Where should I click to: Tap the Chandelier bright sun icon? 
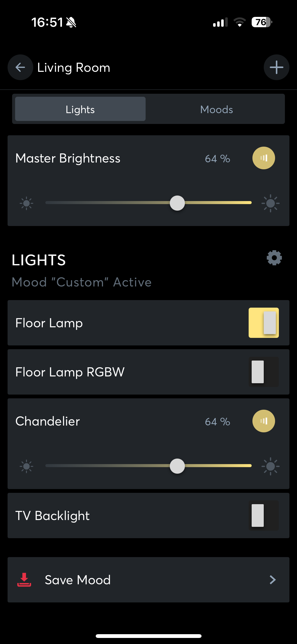[270, 466]
